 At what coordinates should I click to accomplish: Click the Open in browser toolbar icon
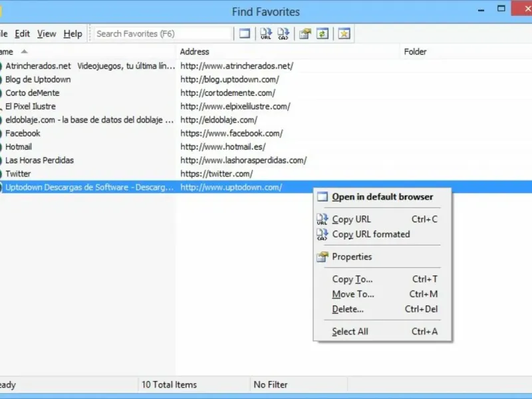tap(245, 34)
